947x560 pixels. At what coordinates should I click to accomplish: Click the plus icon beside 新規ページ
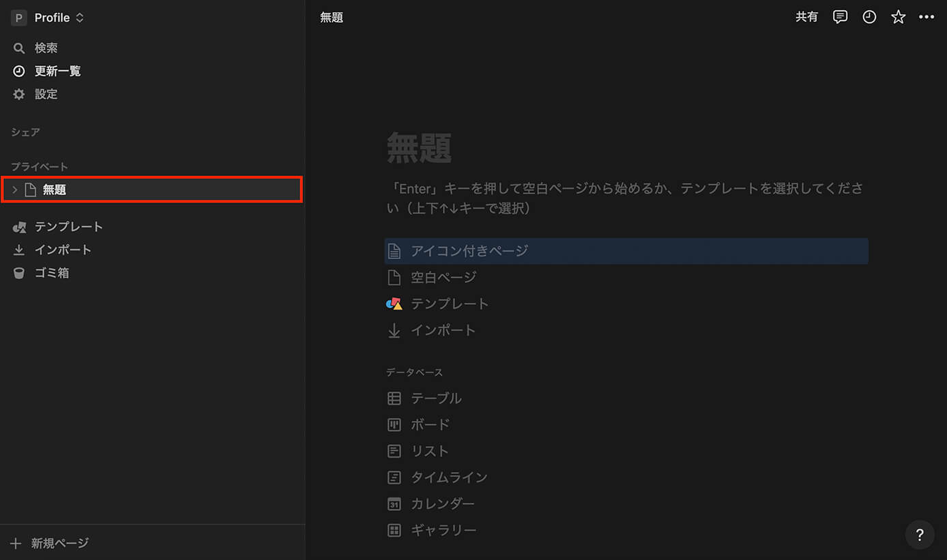[x=16, y=544]
